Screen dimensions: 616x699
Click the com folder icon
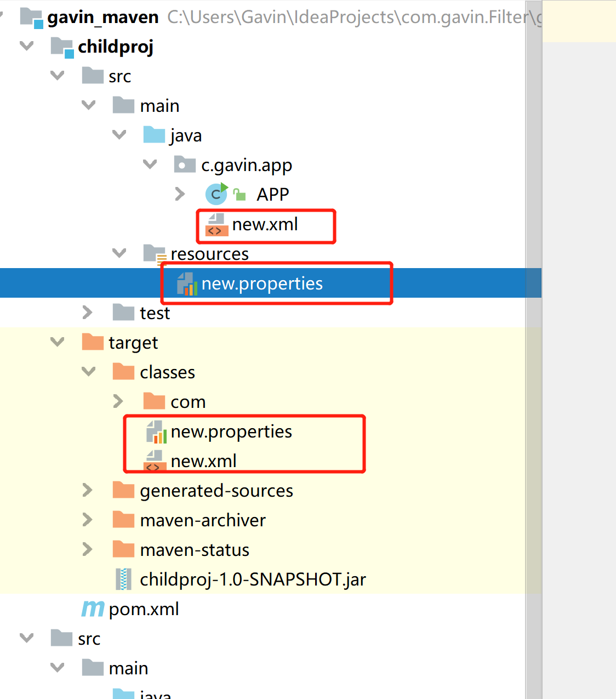[154, 401]
